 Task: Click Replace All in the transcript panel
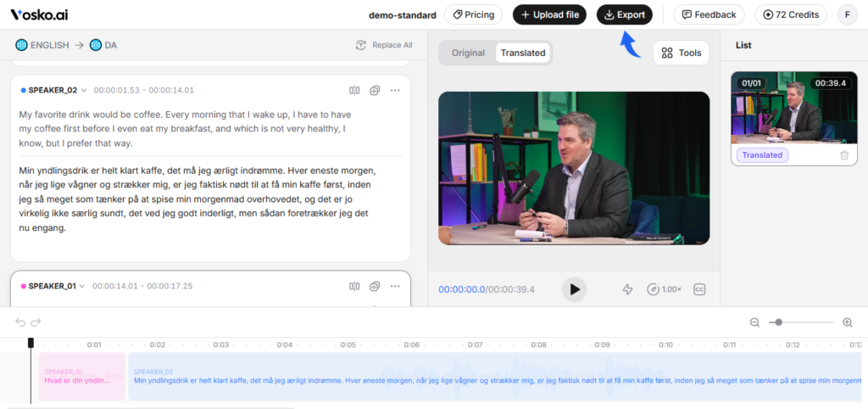point(384,46)
